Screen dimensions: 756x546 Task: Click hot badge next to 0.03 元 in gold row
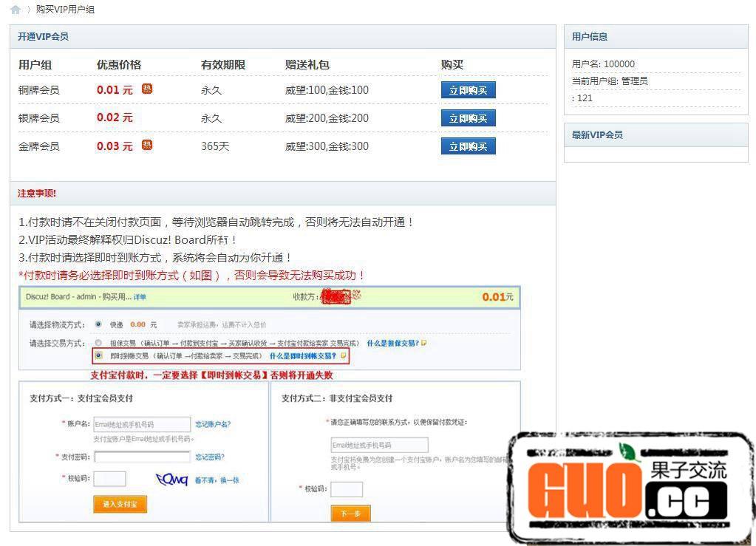click(147, 145)
